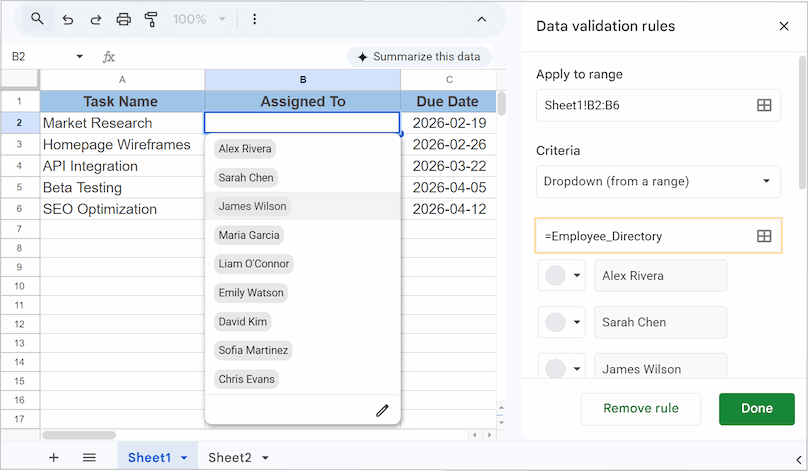
Task: Select data range grid icon for Employee_Directory
Action: pos(764,237)
